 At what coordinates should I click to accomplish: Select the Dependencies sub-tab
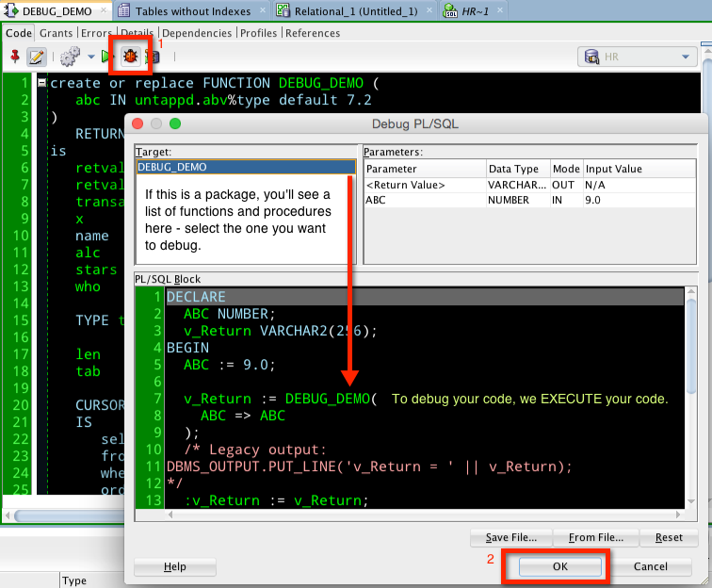(x=197, y=33)
